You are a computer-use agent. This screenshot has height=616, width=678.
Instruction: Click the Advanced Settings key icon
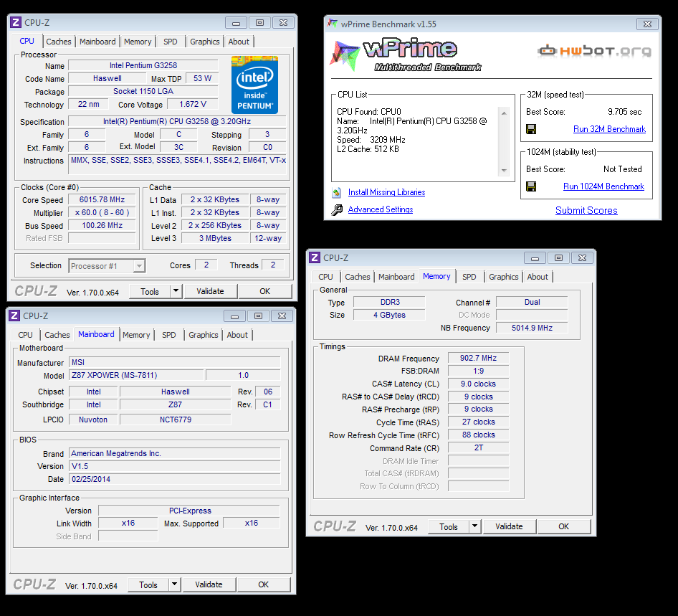[337, 210]
